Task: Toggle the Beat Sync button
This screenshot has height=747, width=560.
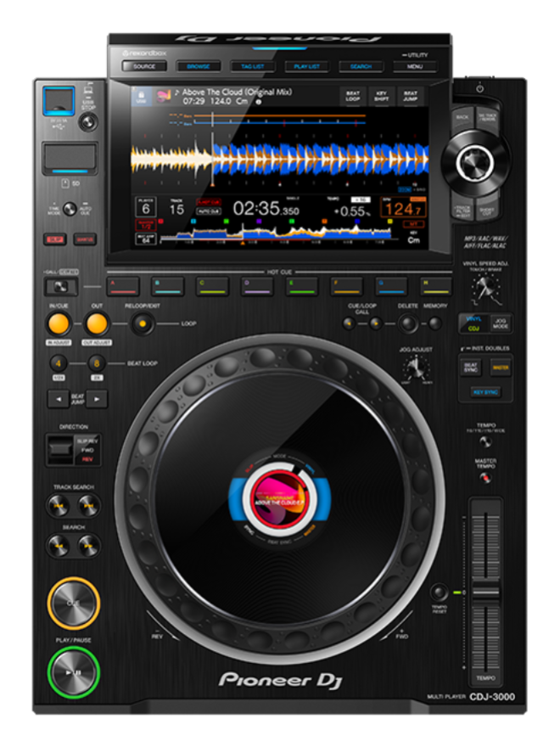Action: [x=471, y=368]
